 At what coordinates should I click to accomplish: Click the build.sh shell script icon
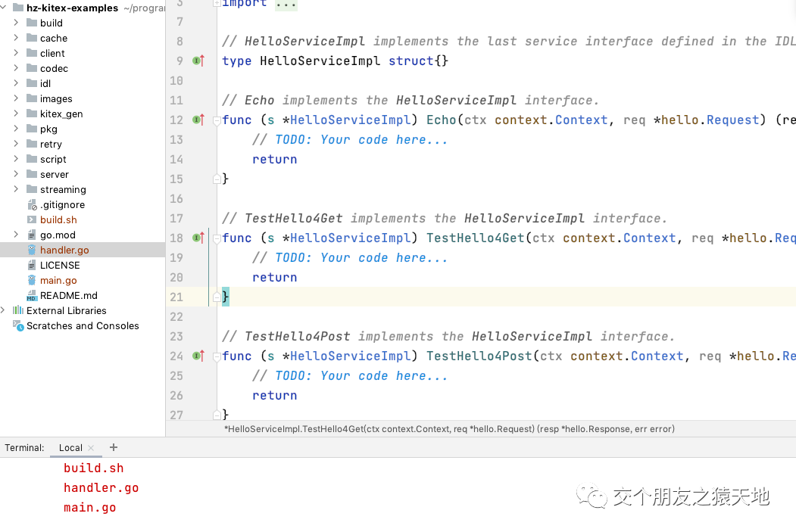point(32,219)
